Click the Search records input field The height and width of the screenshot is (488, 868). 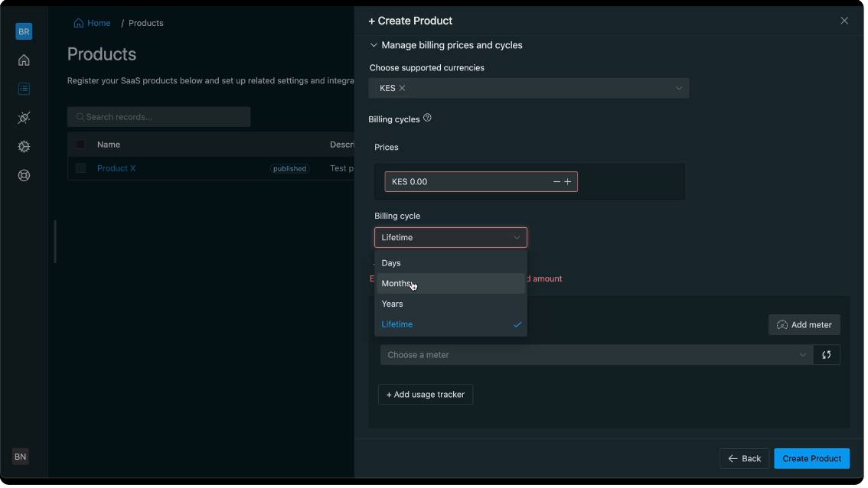pyautogui.click(x=159, y=117)
